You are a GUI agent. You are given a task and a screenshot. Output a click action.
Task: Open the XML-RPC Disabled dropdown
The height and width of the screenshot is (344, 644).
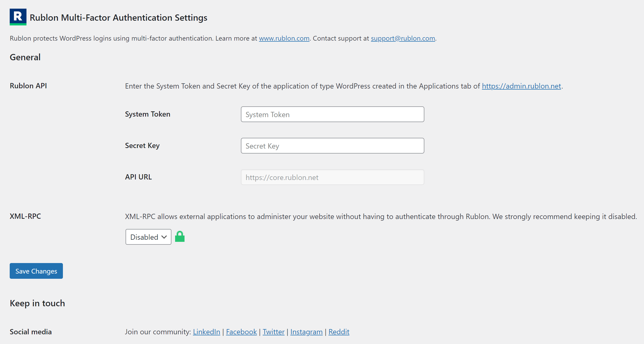pyautogui.click(x=148, y=237)
